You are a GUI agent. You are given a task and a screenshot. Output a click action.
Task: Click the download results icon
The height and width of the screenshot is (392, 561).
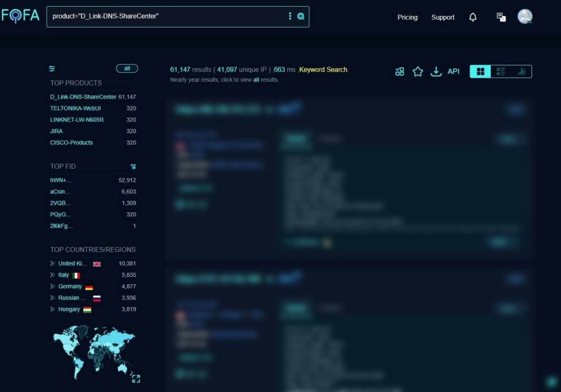pyautogui.click(x=436, y=72)
